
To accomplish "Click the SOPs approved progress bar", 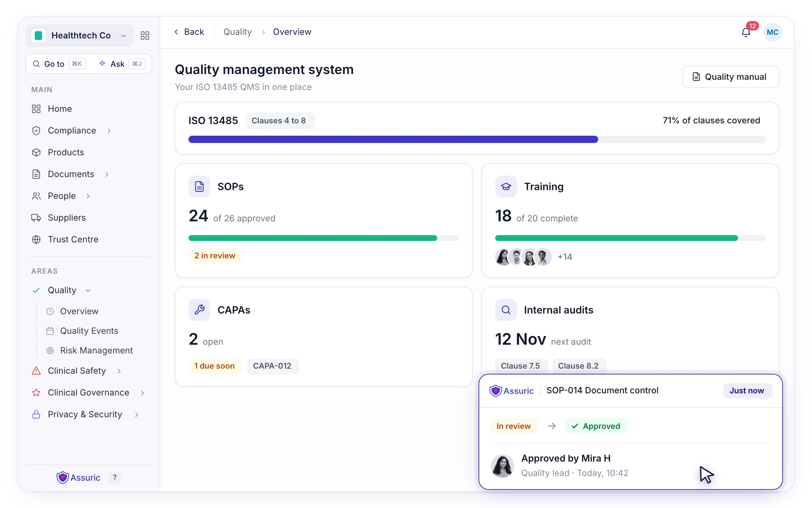I will [x=324, y=238].
